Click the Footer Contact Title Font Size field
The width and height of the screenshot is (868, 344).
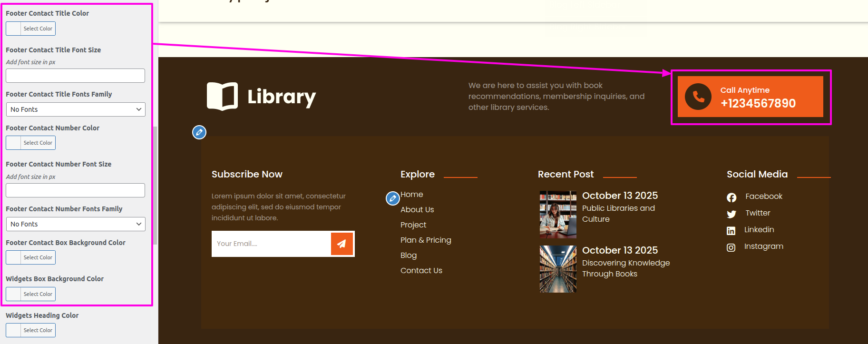pos(76,76)
